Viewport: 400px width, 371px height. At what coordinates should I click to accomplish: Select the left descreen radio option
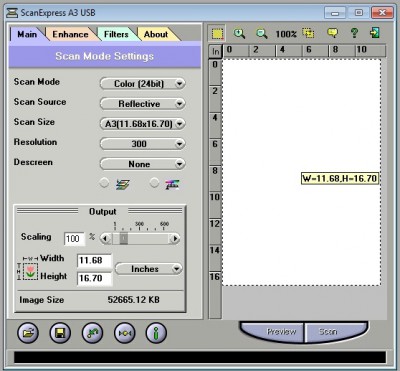[104, 183]
